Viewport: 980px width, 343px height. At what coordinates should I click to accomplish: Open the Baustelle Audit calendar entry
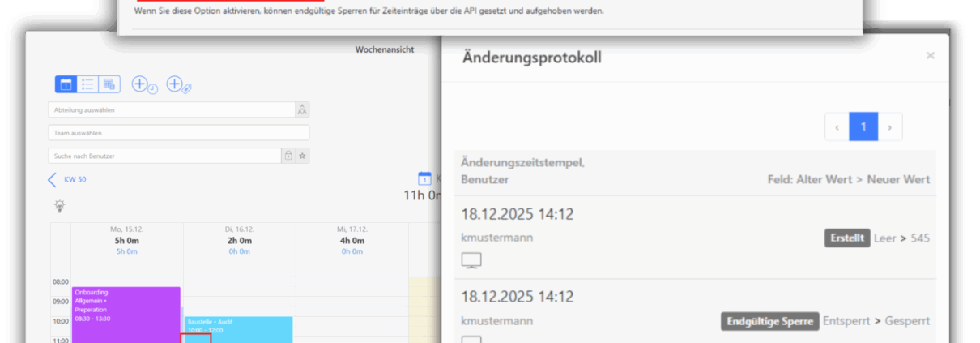pos(239,329)
